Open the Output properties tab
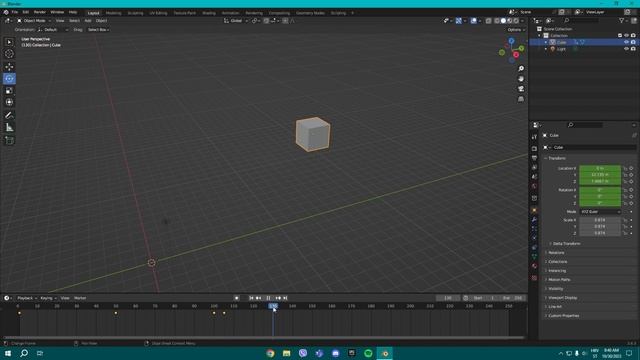Viewport: 640px width, 360px height. tap(534, 158)
